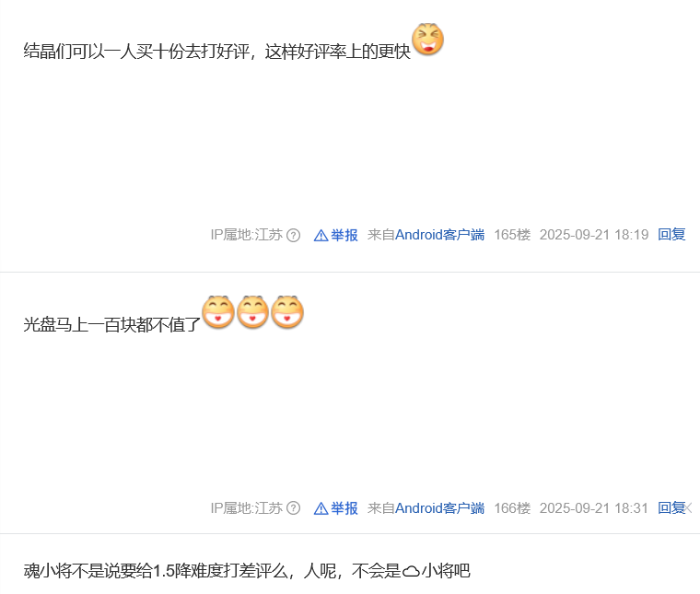Click the 166楼 floor number label
This screenshot has height=594, width=700.
[x=512, y=507]
